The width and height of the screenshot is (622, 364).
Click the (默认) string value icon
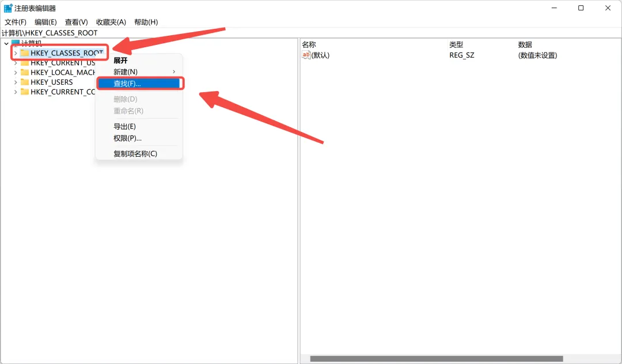(x=306, y=55)
